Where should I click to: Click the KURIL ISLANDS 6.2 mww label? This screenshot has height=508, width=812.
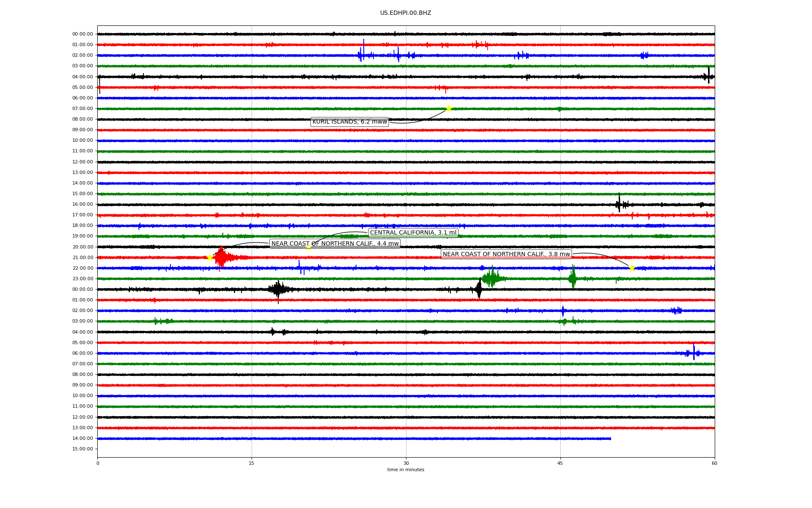point(349,122)
